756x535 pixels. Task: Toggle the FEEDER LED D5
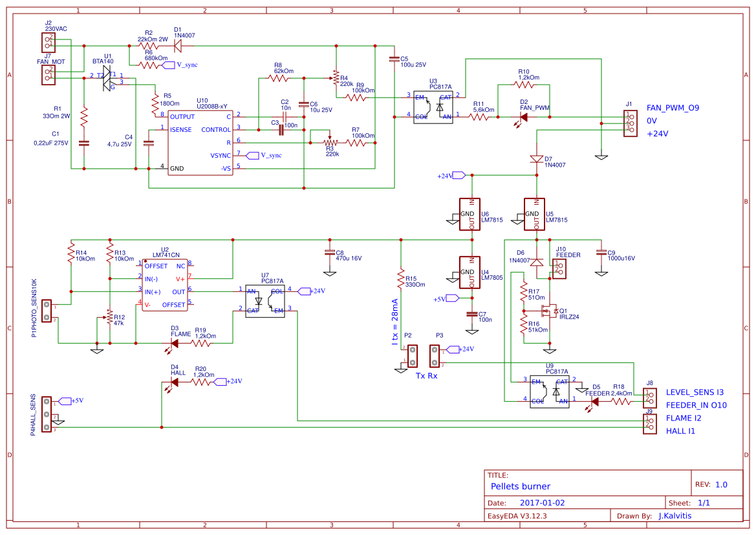594,401
